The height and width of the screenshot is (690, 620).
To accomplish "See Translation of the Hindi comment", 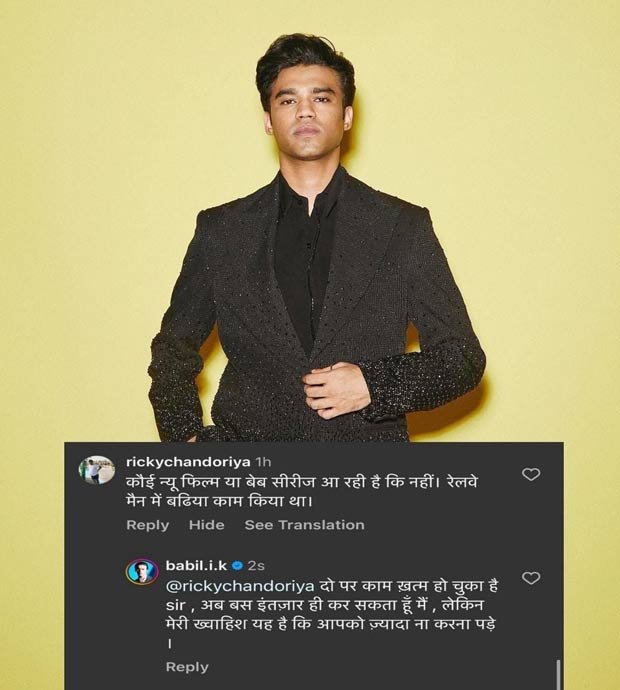I will pyautogui.click(x=304, y=525).
